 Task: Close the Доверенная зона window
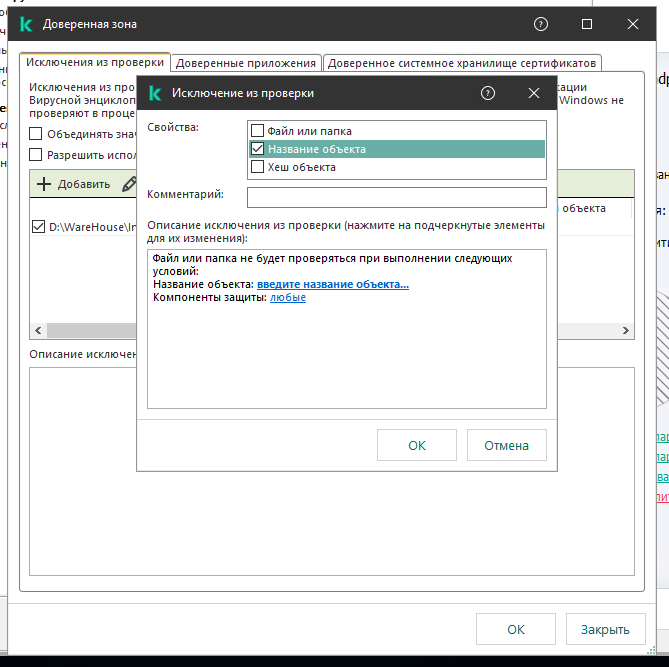[x=633, y=24]
